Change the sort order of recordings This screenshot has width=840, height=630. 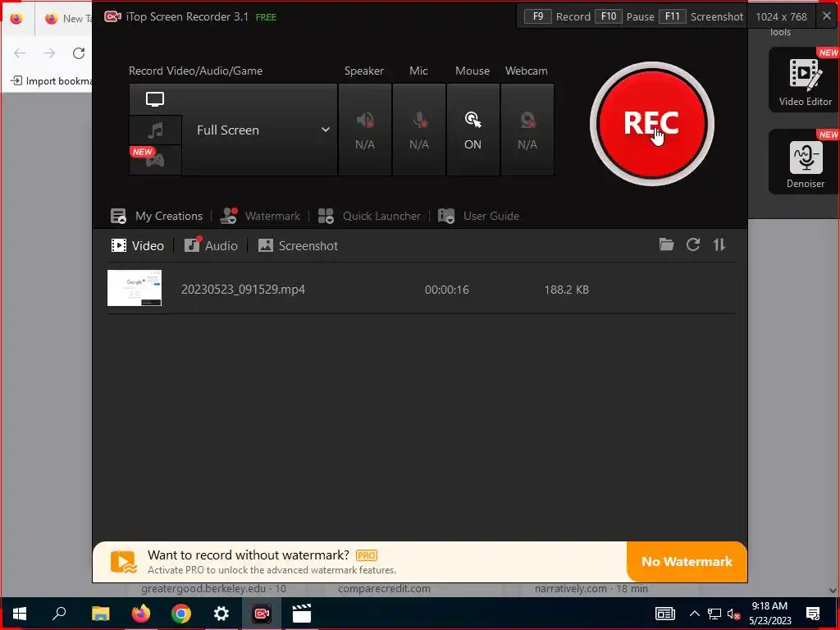(719, 244)
